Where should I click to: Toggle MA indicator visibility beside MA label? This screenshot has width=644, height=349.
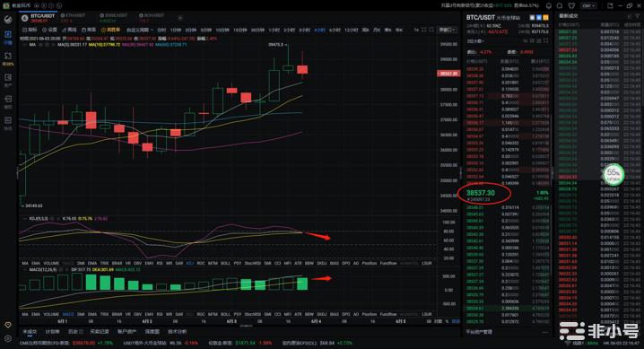click(x=40, y=44)
